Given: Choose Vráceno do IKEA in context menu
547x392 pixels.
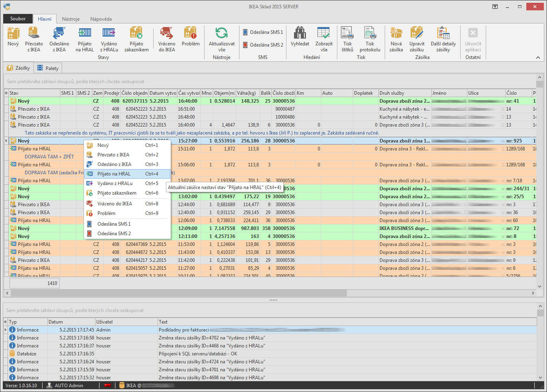Looking at the screenshot, I should pos(127,204).
